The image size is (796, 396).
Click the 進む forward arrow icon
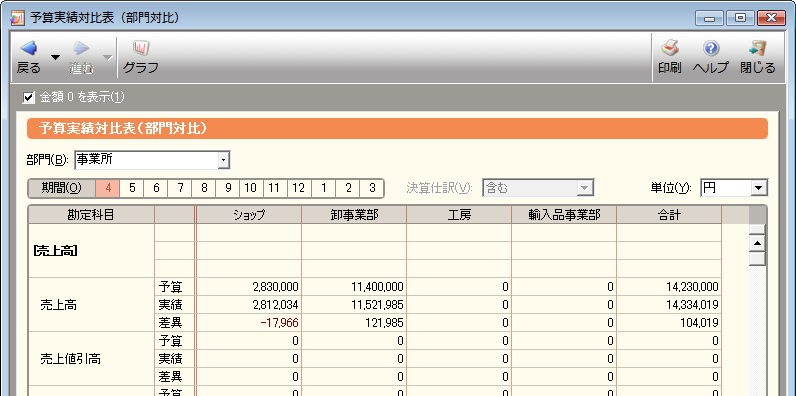pyautogui.click(x=81, y=49)
